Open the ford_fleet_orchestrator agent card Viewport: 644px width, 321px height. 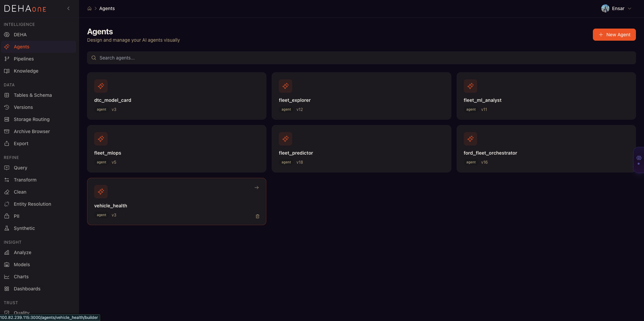coord(545,149)
